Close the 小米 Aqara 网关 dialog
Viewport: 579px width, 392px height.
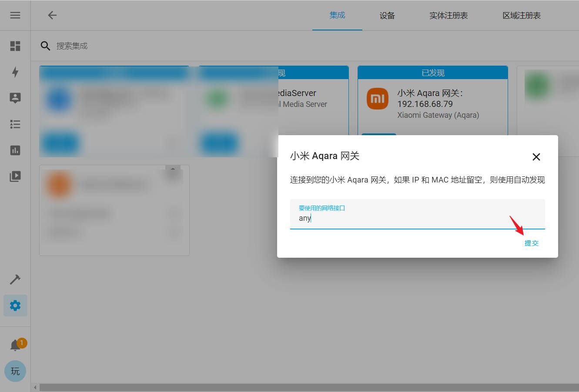[536, 157]
